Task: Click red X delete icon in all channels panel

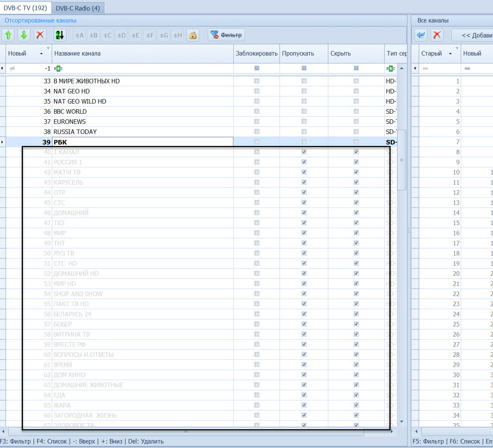Action: click(x=437, y=35)
